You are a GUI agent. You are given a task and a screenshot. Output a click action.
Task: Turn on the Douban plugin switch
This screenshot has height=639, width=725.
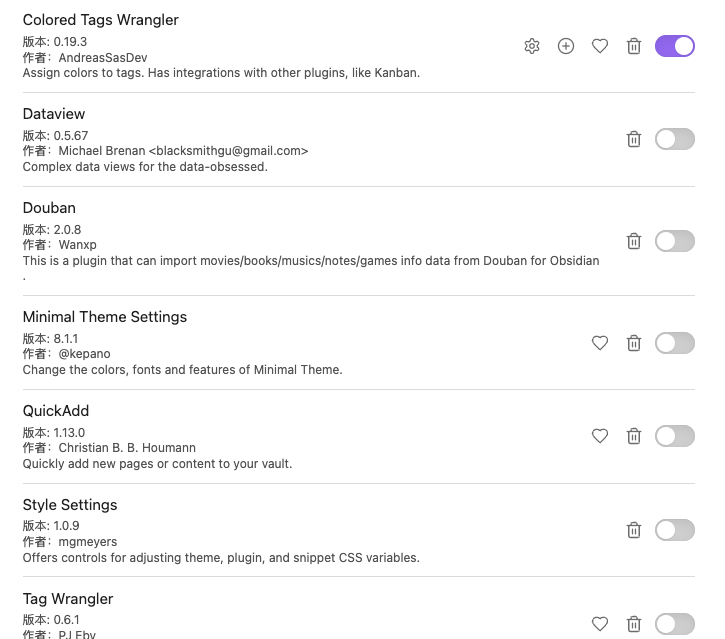point(675,241)
